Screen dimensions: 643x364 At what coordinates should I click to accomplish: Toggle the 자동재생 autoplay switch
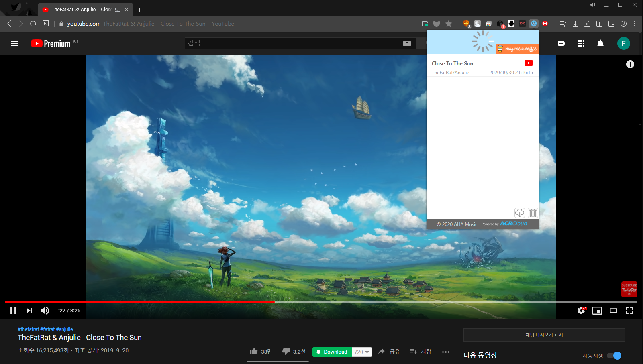pos(614,356)
